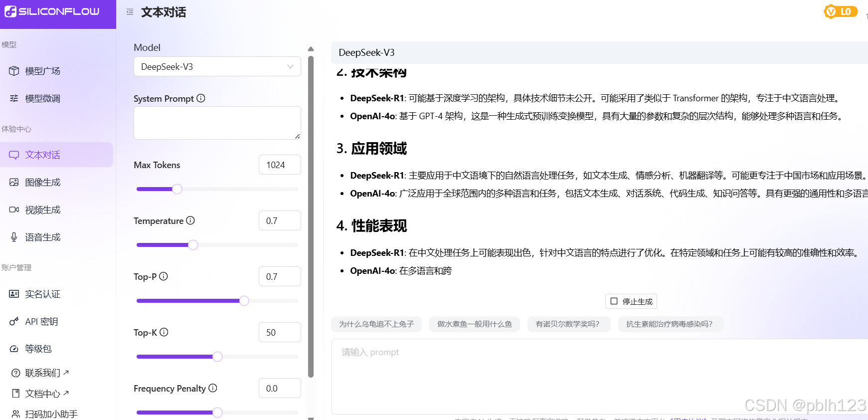The height and width of the screenshot is (420, 868).
Task: Click the Max Tokens slider handle
Action: point(177,189)
